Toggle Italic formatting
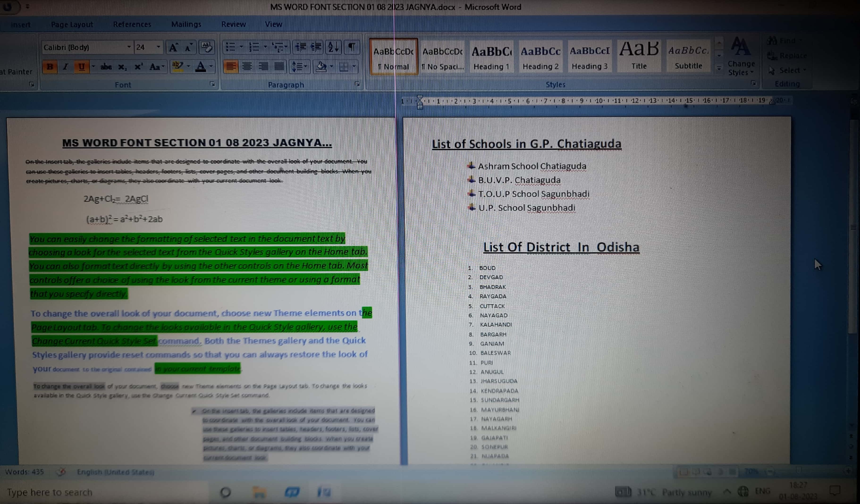Screen dimensions: 860x504 pyautogui.click(x=66, y=67)
